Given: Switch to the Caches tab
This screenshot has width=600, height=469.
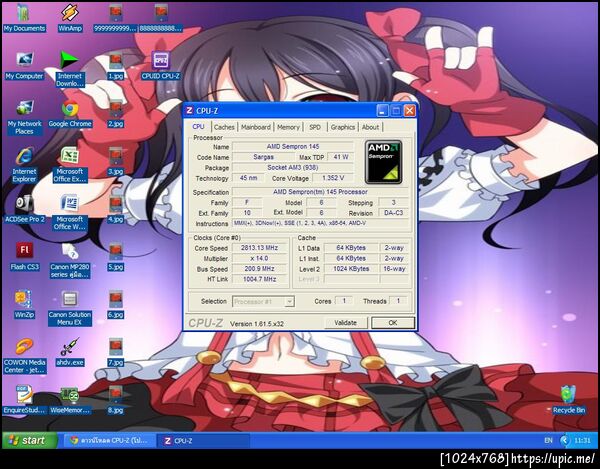Looking at the screenshot, I should coord(224,127).
